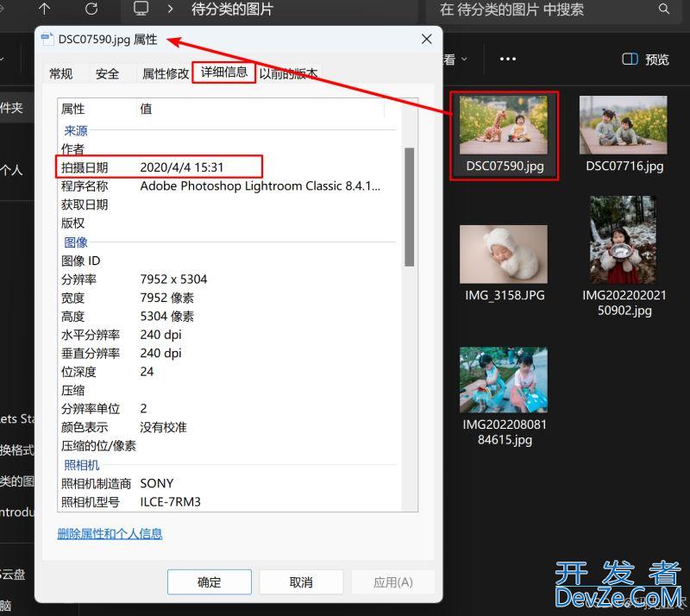Image resolution: width=690 pixels, height=616 pixels.
Task: Close the DSC07590.jpg 属性 dialog
Action: (x=426, y=39)
